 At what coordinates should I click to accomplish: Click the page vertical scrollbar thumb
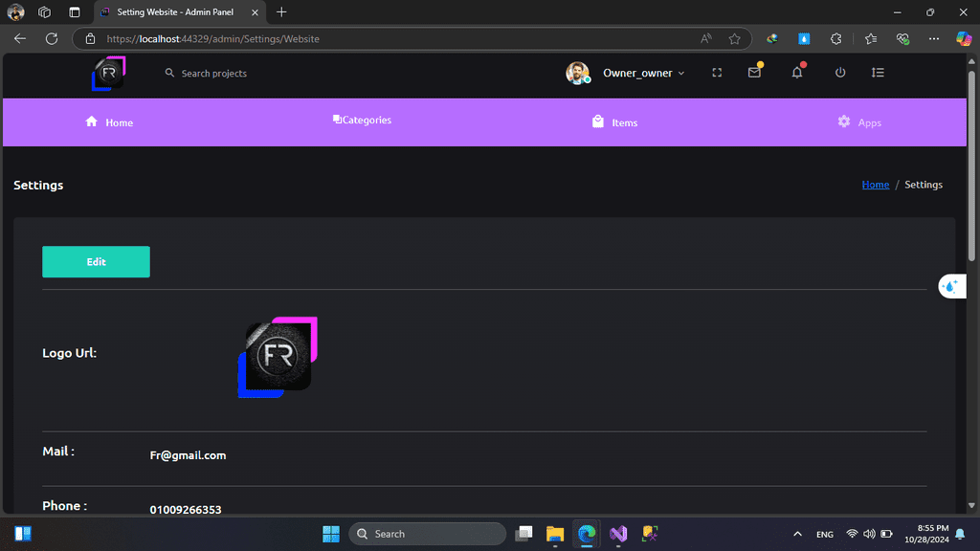971,165
